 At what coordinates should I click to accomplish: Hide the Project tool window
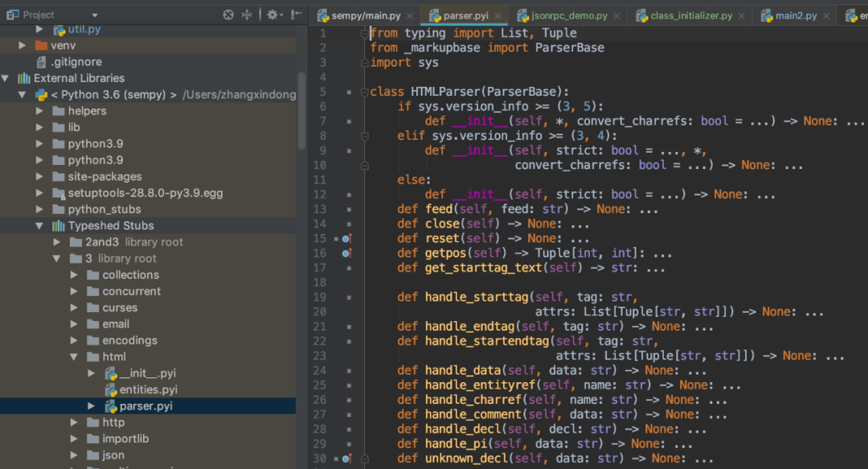coord(297,15)
